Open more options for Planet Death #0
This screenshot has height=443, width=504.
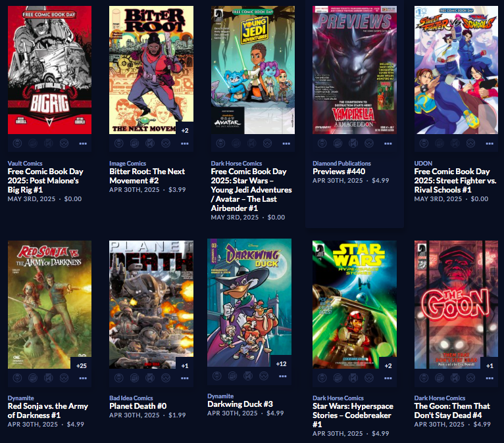(184, 378)
